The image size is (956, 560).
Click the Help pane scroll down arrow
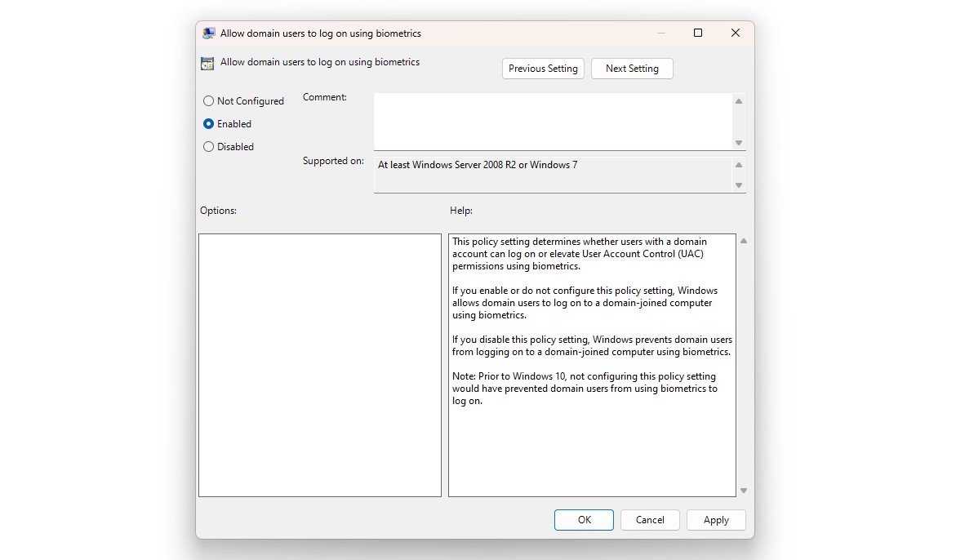coord(743,491)
